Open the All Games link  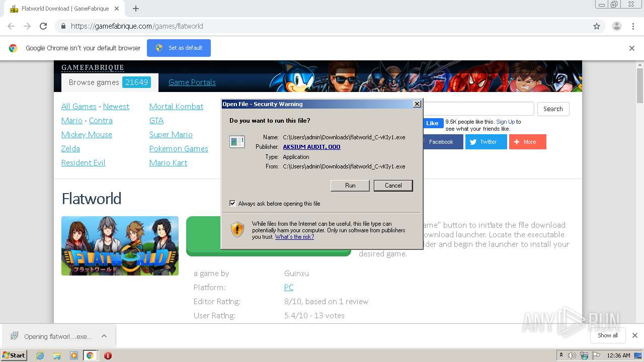pyautogui.click(x=79, y=107)
